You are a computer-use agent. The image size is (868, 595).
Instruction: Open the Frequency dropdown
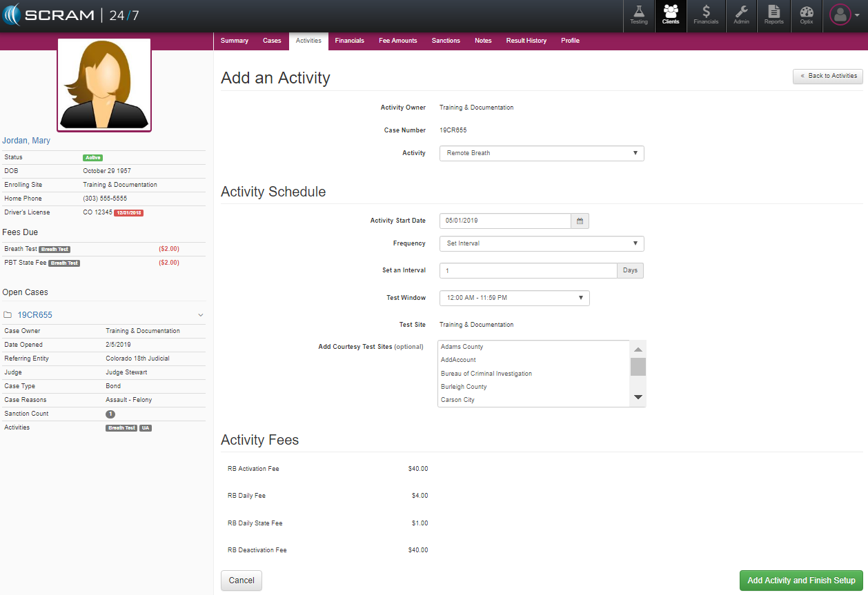[x=542, y=243]
